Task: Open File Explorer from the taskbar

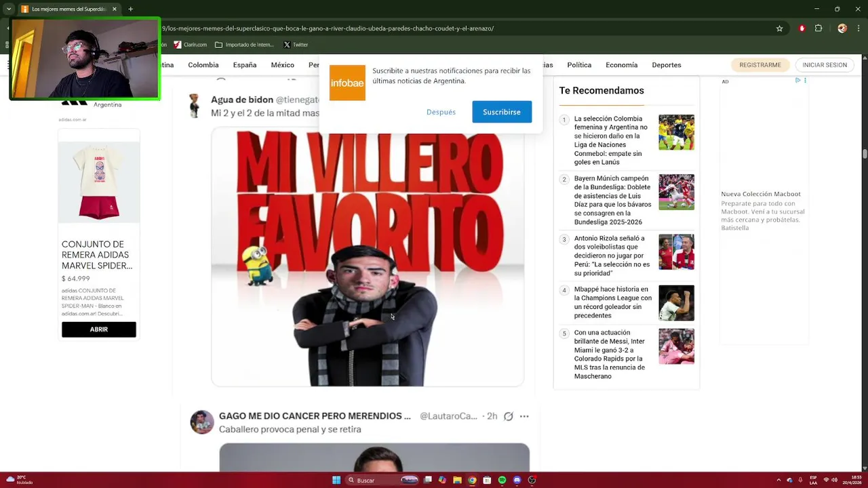Action: click(457, 480)
